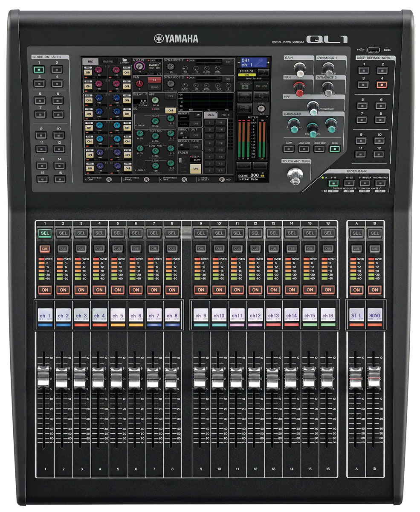420x512 pixels.
Task: Toggle the ON key for channel 5
Action: [117, 290]
